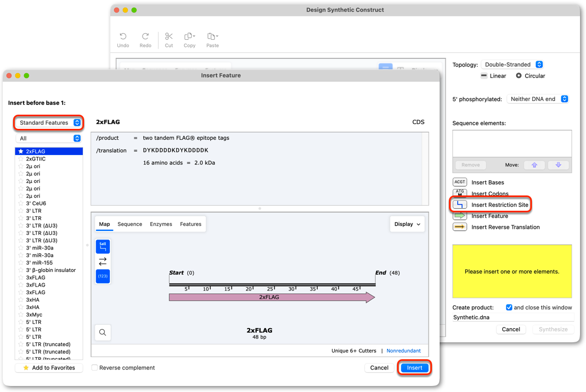The width and height of the screenshot is (586, 392).
Task: Toggle the 'and close this window' checkbox
Action: point(509,307)
